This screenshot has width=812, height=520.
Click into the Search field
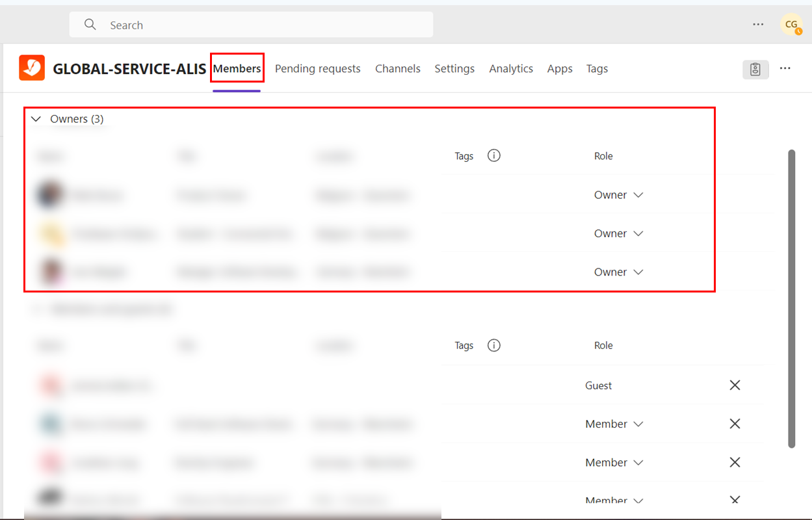click(x=260, y=25)
